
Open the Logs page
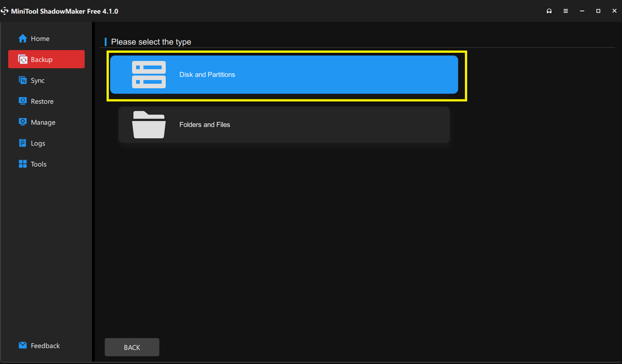tap(32, 143)
